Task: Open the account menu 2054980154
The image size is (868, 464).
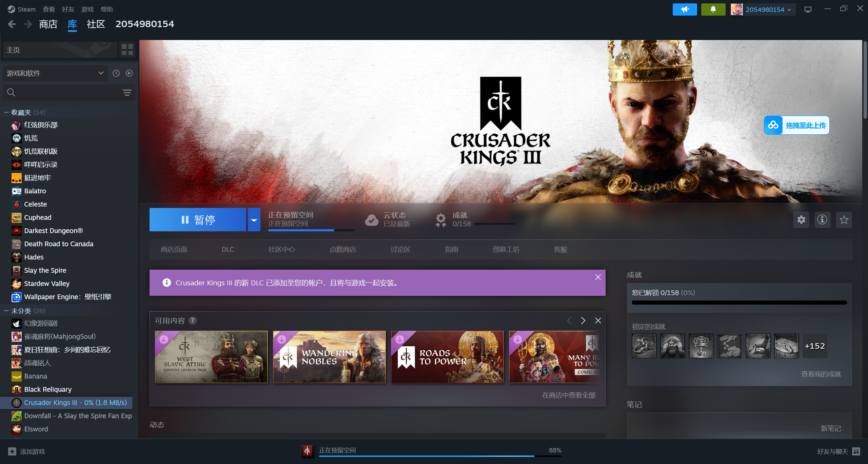Action: (x=768, y=9)
